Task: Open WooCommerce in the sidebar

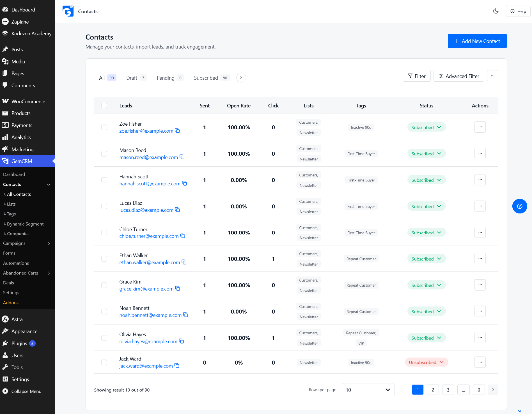Action: pos(27,101)
